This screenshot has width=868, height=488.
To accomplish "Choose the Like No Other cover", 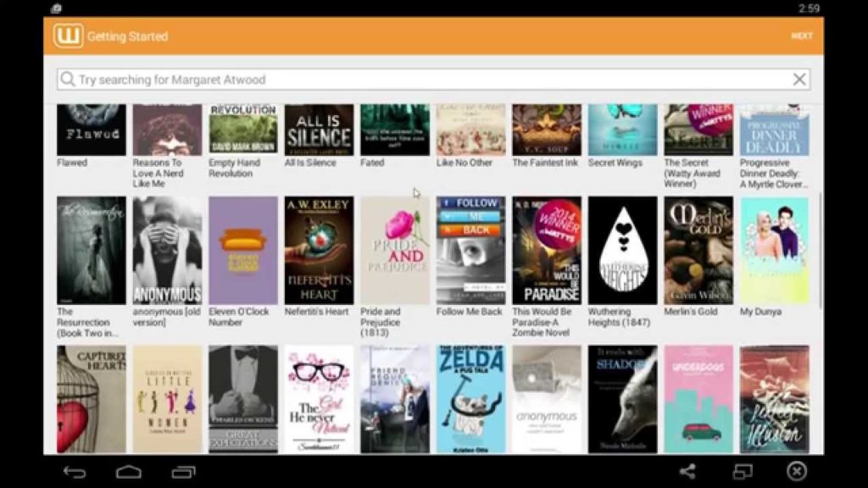I will pos(470,130).
